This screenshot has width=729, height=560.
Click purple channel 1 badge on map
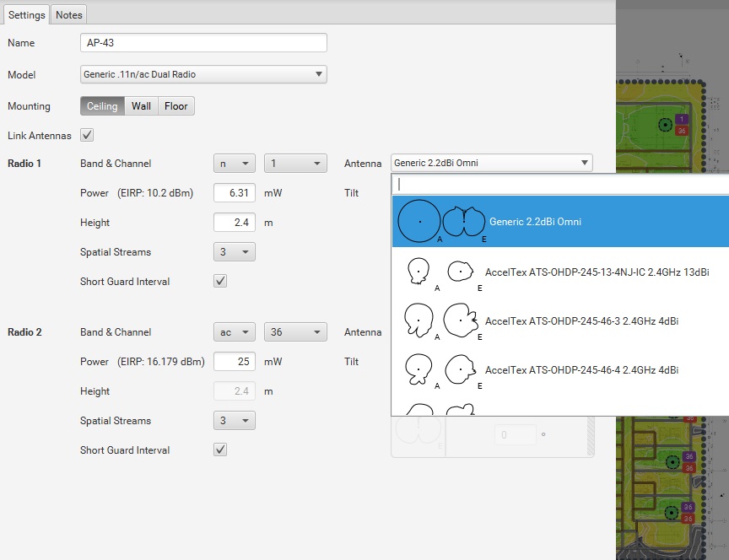click(x=682, y=120)
